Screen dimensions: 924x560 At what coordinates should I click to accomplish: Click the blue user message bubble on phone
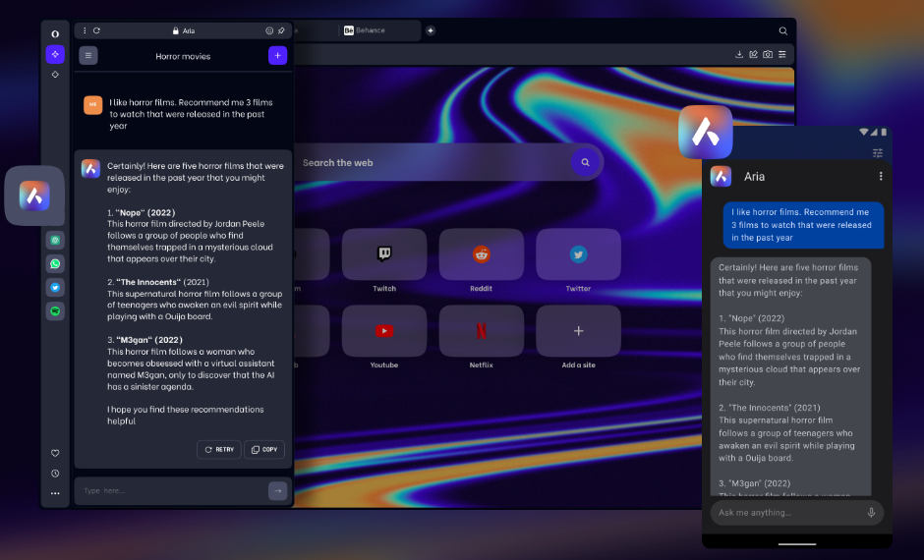pos(804,225)
